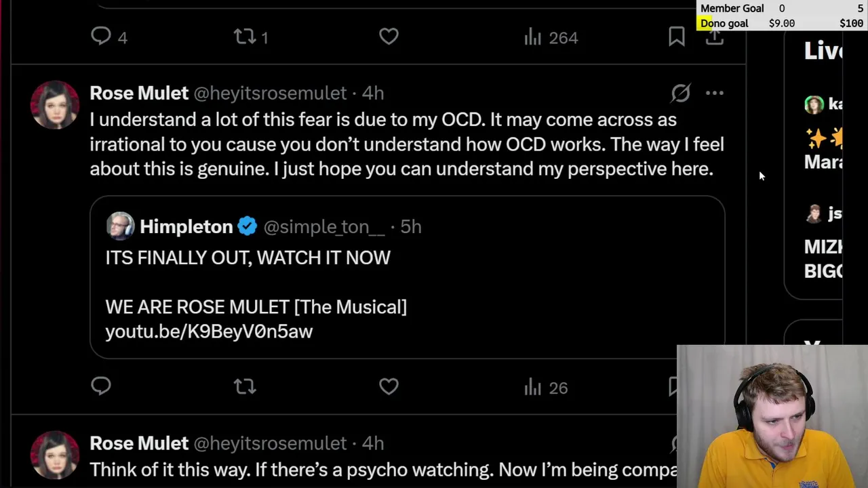Like Rose Mulet's OCD tweet

pyautogui.click(x=389, y=386)
